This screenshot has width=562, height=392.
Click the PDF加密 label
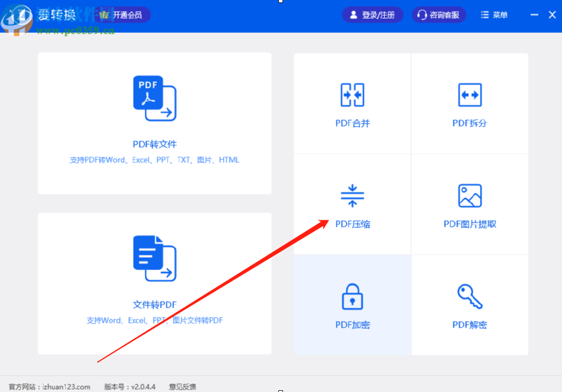(x=352, y=325)
